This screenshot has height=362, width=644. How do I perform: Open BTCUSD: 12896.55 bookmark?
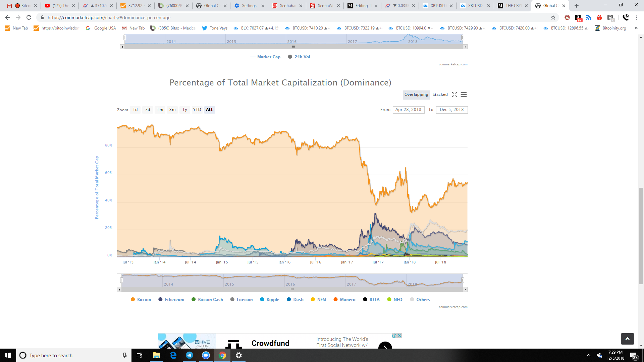(x=566, y=28)
